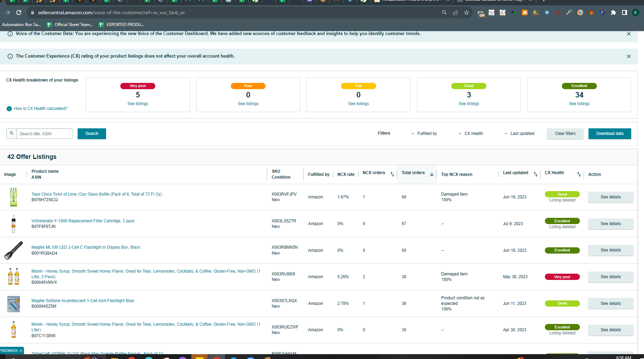The image size is (644, 359).
Task: Expand the CX Health filter dropdown
Action: (471, 134)
